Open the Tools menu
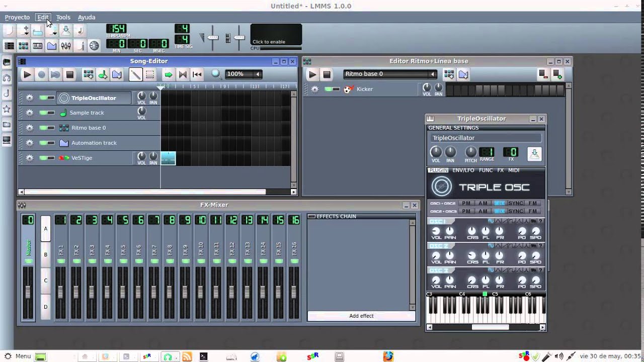Viewport: 644px width, 362px height. 63,17
